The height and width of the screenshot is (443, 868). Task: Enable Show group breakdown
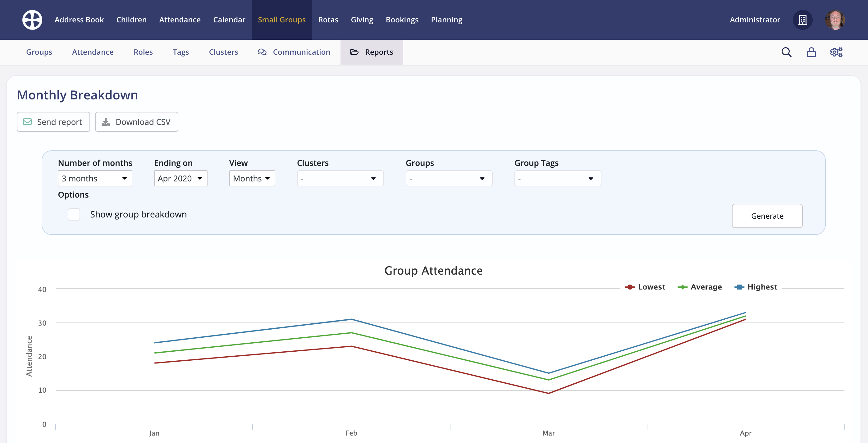point(74,214)
